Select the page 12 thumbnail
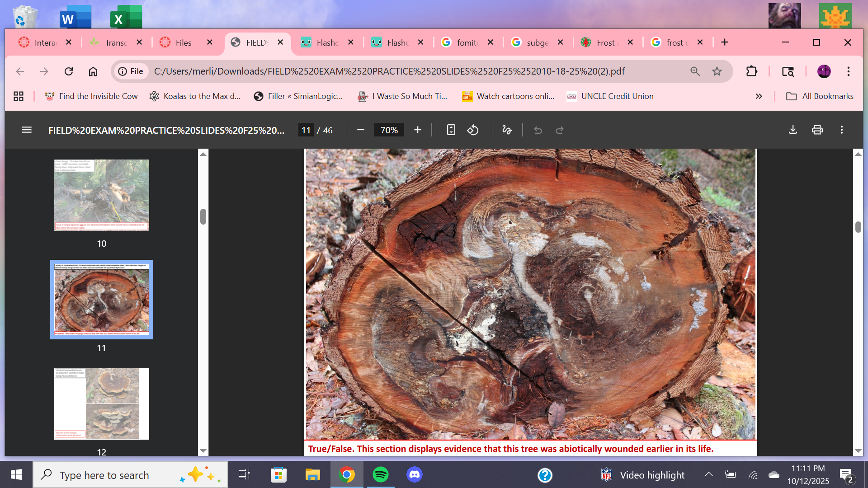 tap(102, 404)
